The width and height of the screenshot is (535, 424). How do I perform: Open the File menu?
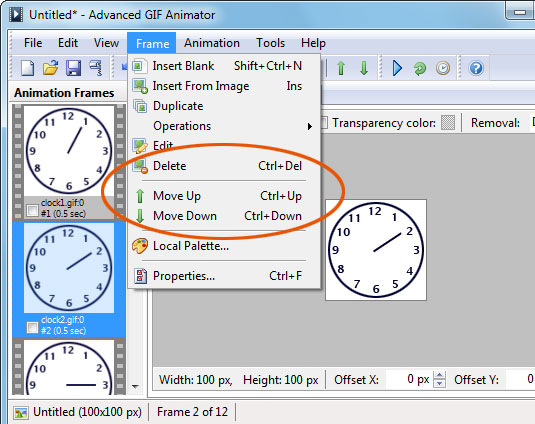[33, 43]
